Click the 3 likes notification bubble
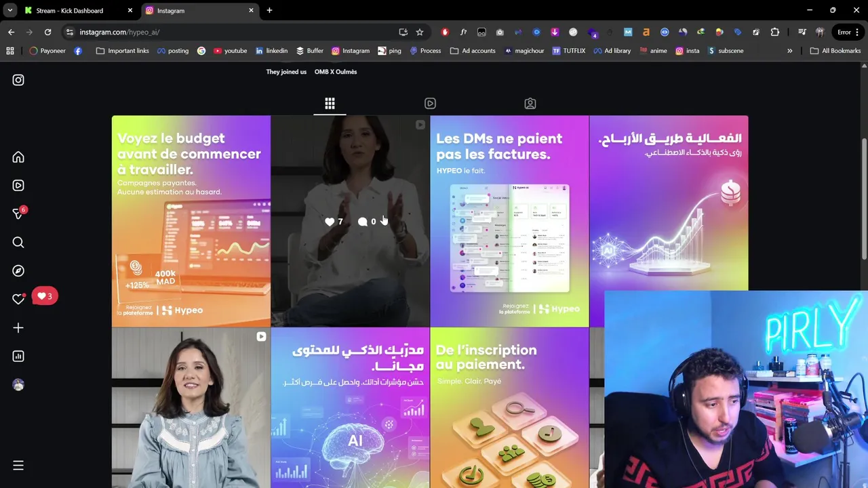The height and width of the screenshot is (488, 868). [45, 296]
